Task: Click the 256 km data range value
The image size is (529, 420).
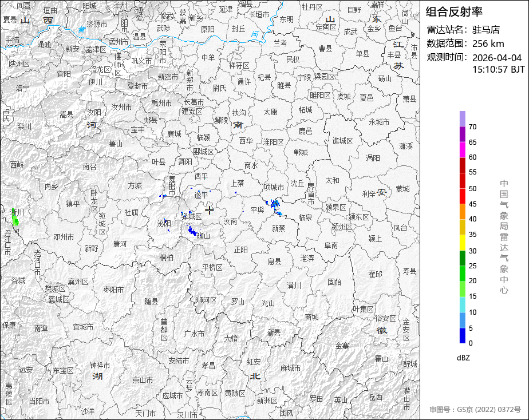Action: [488, 43]
